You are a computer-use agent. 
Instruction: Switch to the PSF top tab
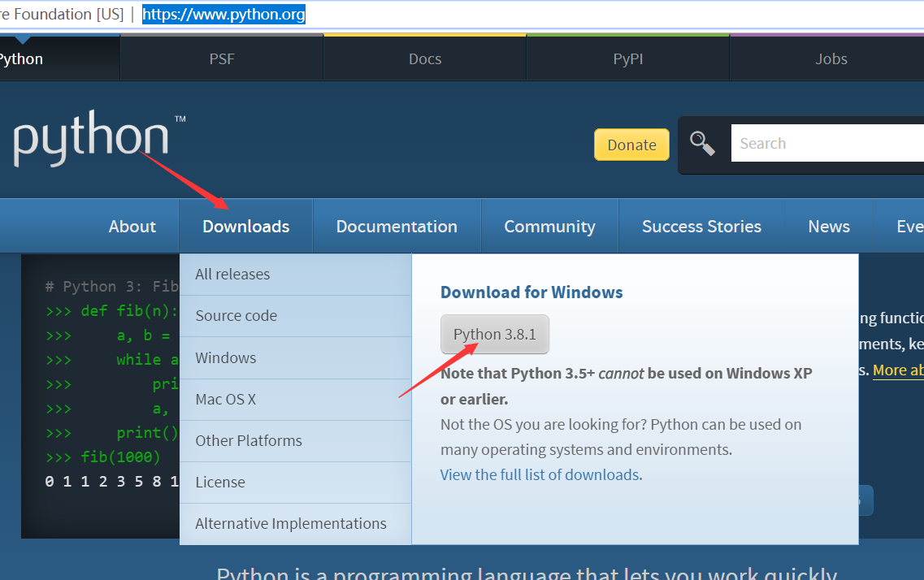coord(222,58)
